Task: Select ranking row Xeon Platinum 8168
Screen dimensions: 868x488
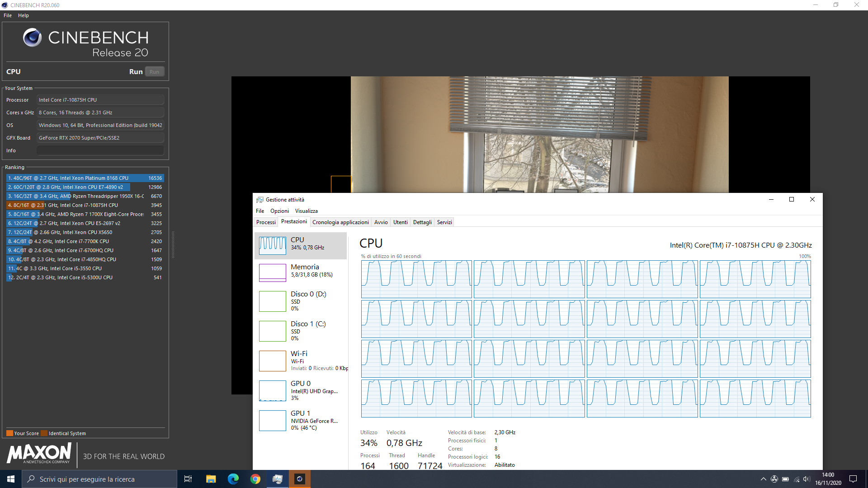Action: click(85, 178)
